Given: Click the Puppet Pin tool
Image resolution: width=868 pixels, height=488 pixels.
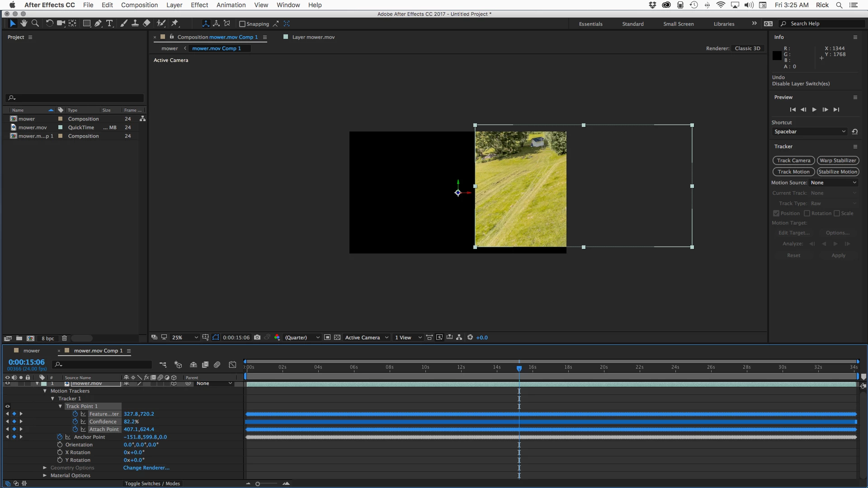Looking at the screenshot, I should pos(175,23).
